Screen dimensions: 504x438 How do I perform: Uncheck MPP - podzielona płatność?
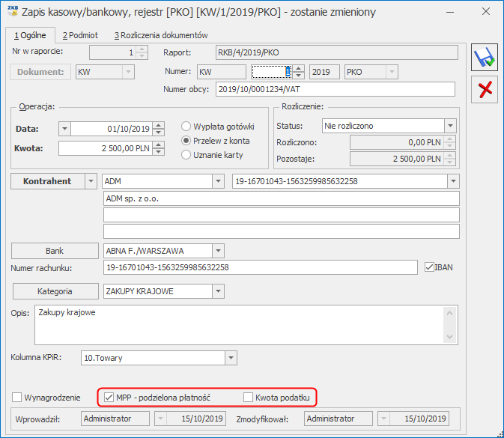click(109, 396)
